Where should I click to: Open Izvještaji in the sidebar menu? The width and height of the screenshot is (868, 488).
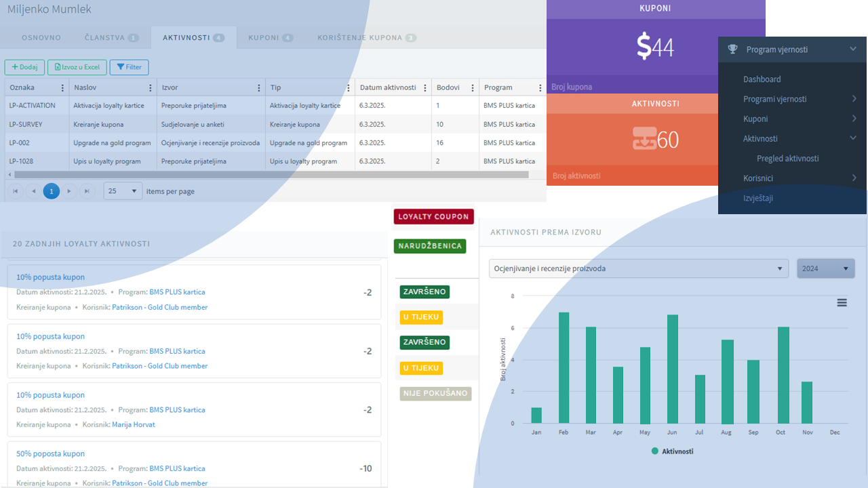[758, 198]
